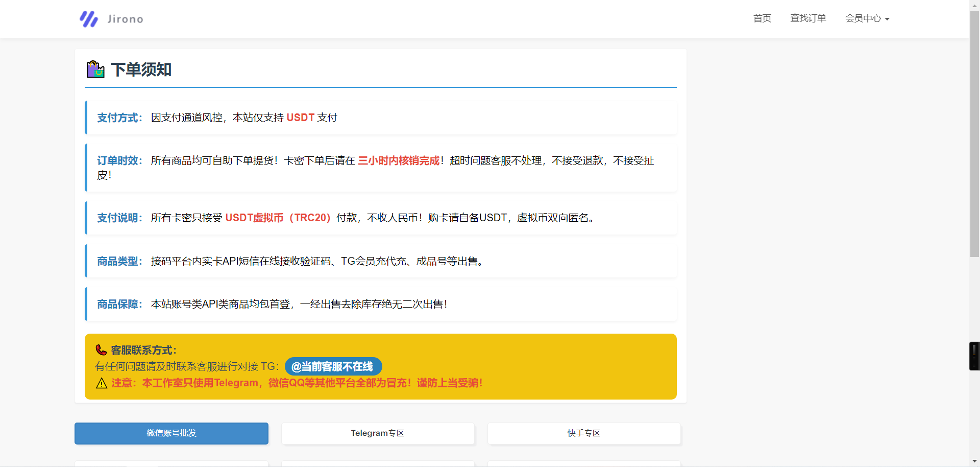
Task: Select the 微信账号批发 category tab
Action: 171,433
